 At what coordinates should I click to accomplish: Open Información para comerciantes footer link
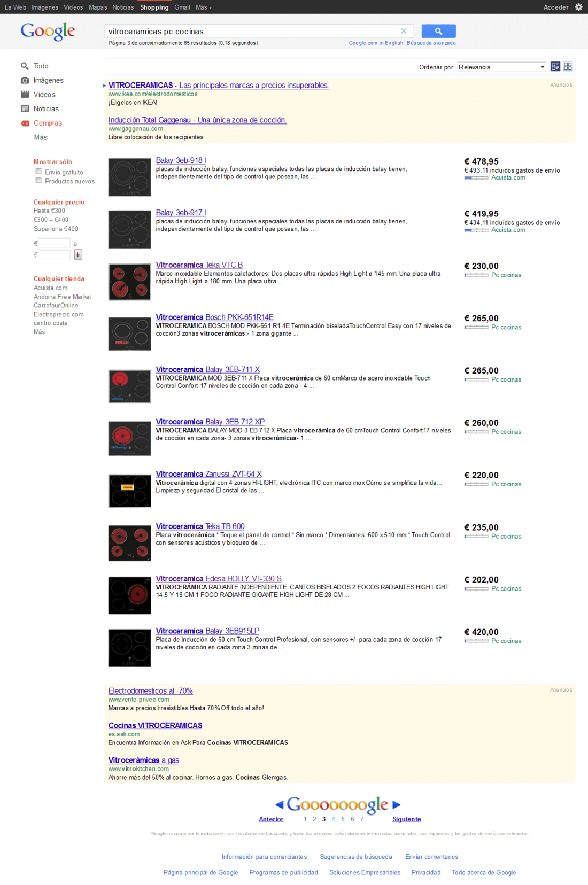(264, 857)
